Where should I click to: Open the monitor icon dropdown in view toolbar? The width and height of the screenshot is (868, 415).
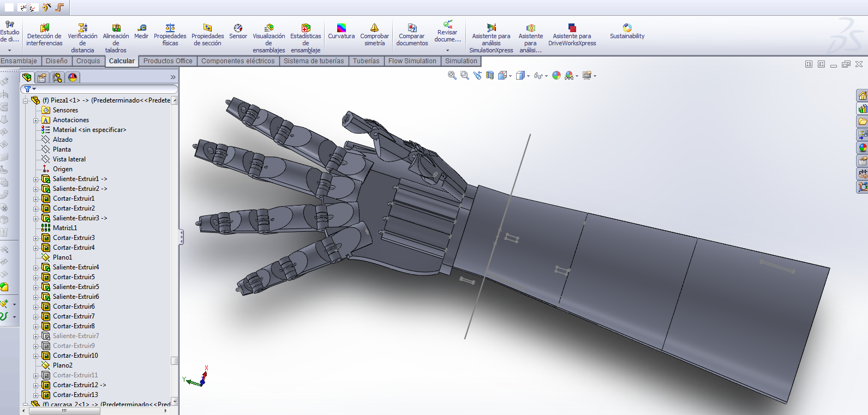[595, 76]
